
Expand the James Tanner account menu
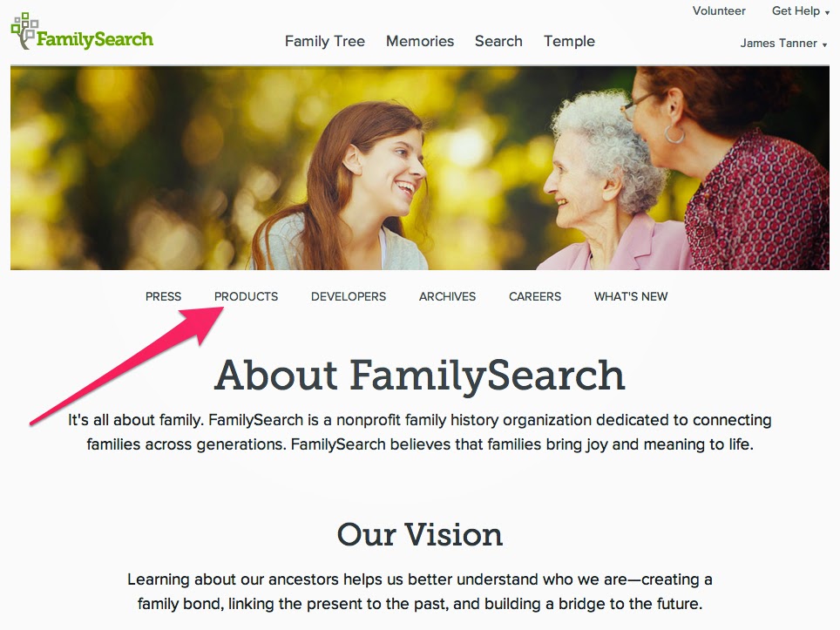pos(783,44)
